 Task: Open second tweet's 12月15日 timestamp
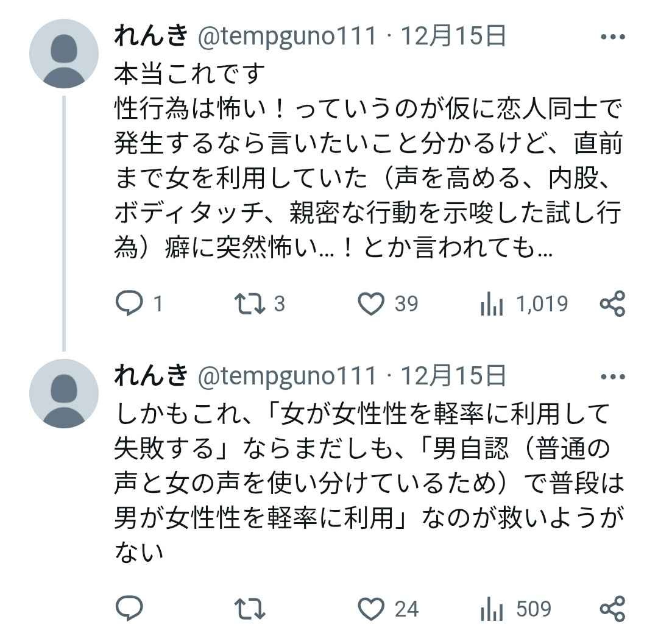(453, 377)
